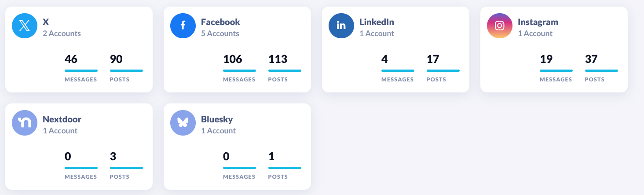Click the blue bar under Instagram posts

click(601, 70)
